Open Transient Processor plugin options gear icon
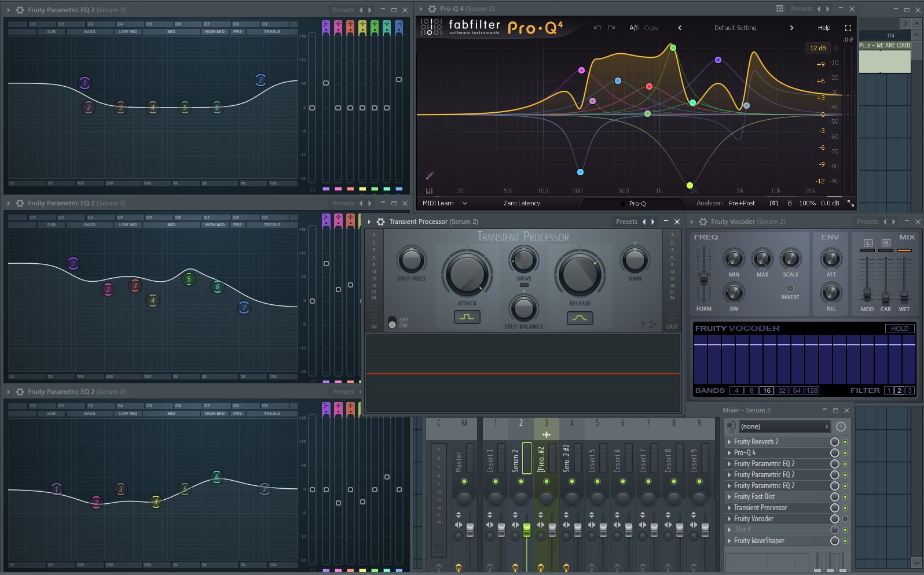Image resolution: width=924 pixels, height=575 pixels. coord(380,222)
